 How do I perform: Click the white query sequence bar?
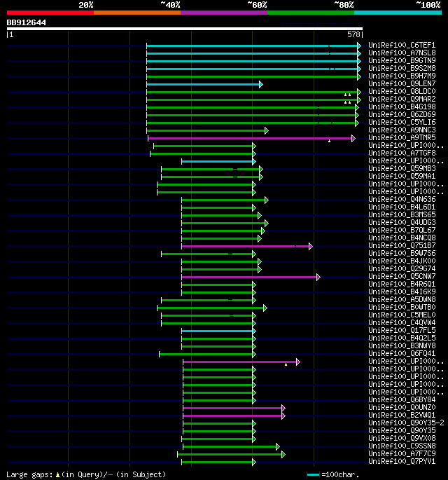click(x=185, y=29)
